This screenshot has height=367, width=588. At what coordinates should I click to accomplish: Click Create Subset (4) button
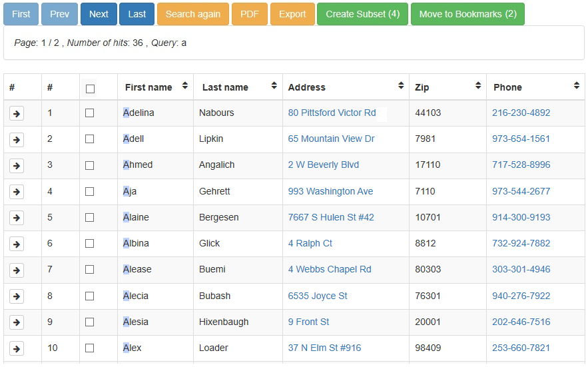click(x=363, y=14)
